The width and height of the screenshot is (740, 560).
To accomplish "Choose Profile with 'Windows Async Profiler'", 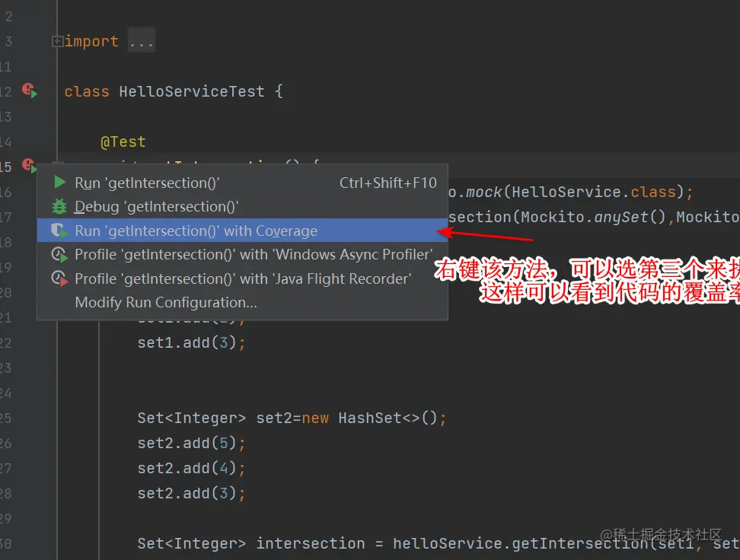I will 242,255.
